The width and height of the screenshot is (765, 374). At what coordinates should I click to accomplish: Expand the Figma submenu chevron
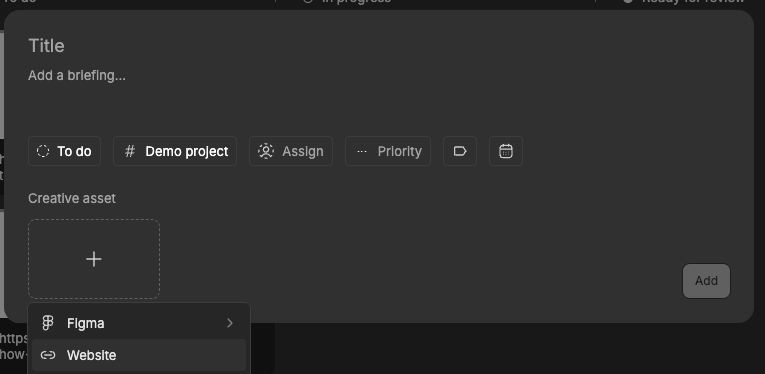(230, 323)
